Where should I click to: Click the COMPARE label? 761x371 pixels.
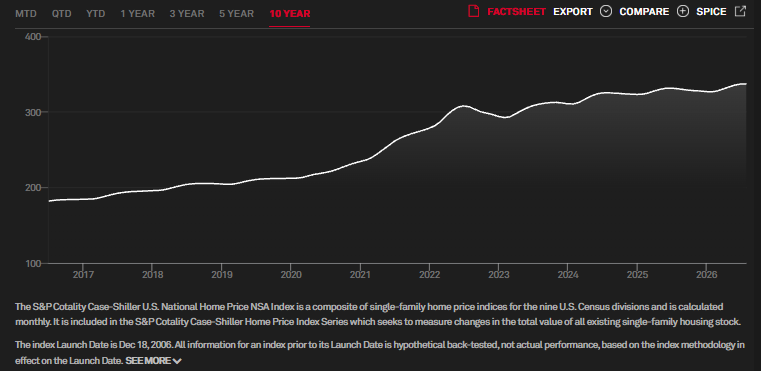coord(644,12)
